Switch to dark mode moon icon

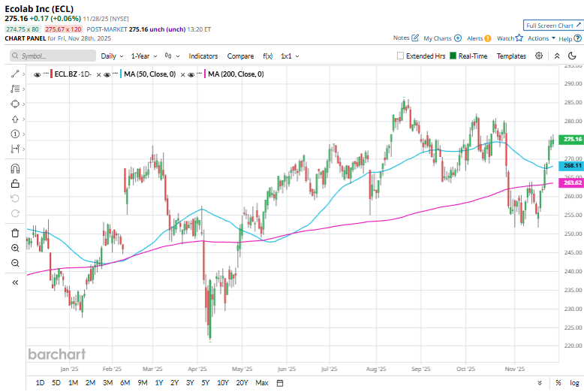click(x=572, y=56)
